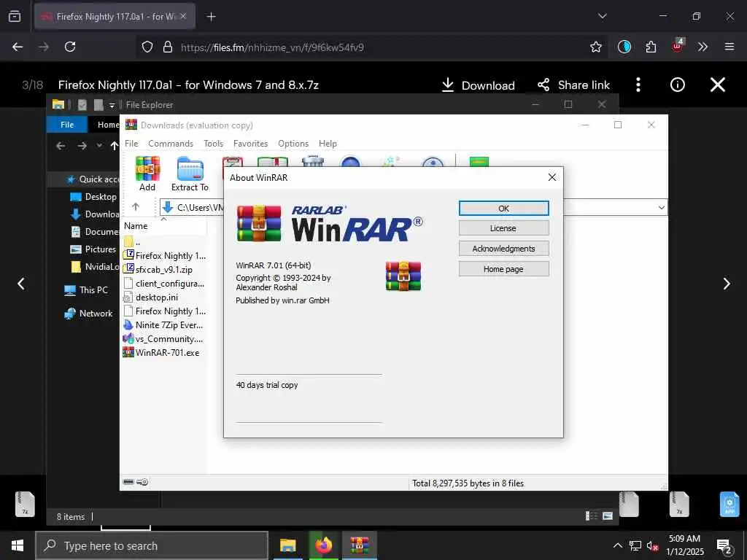The image size is (747, 560).
Task: Open the Windows notification center
Action: (x=724, y=545)
